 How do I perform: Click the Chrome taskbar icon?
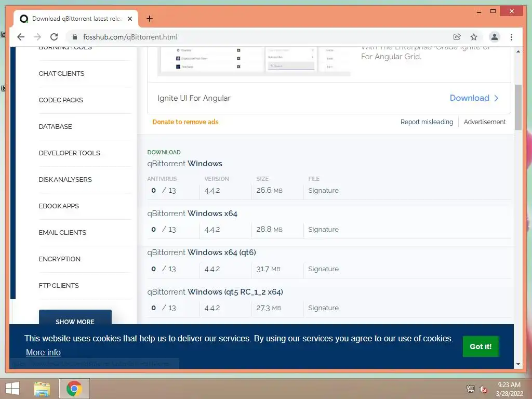click(x=74, y=389)
